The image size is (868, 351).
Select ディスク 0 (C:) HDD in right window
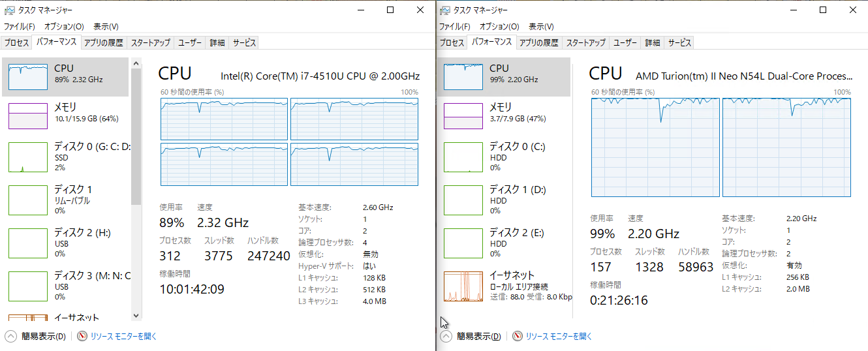click(504, 157)
